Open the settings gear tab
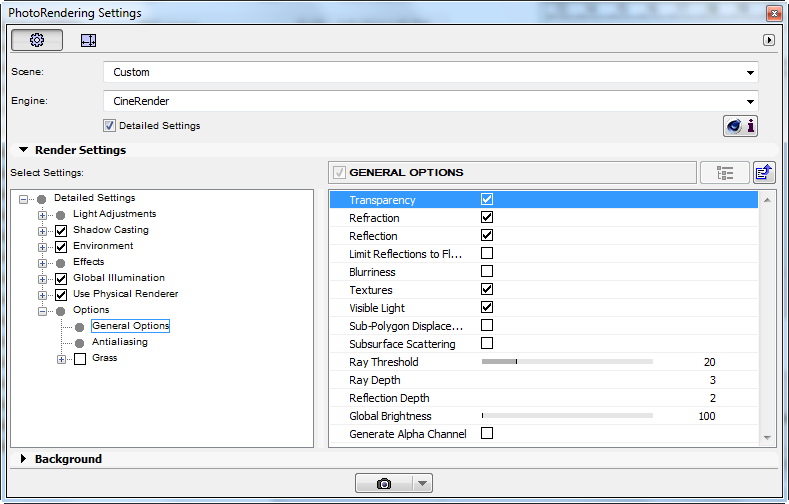789x504 pixels. tap(37, 40)
